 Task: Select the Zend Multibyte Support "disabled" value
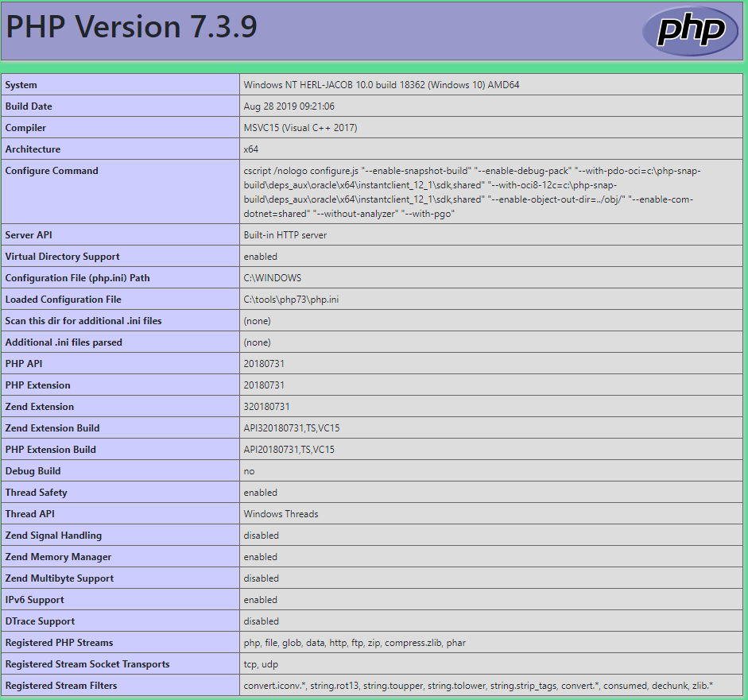[x=262, y=578]
